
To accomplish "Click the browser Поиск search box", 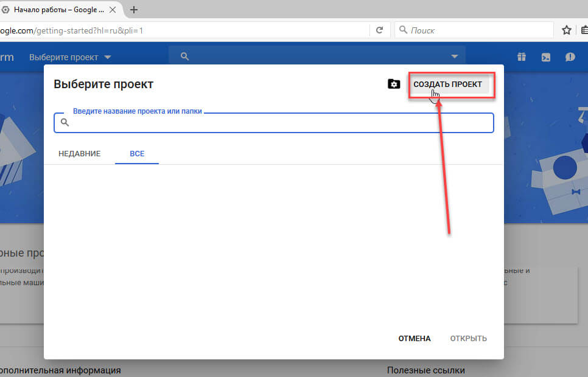I will pos(474,30).
